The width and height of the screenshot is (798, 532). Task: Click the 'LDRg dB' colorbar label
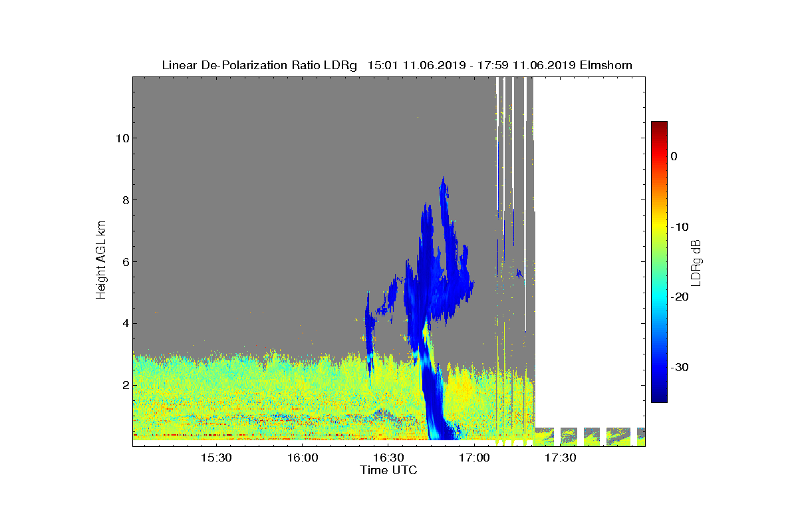696,262
